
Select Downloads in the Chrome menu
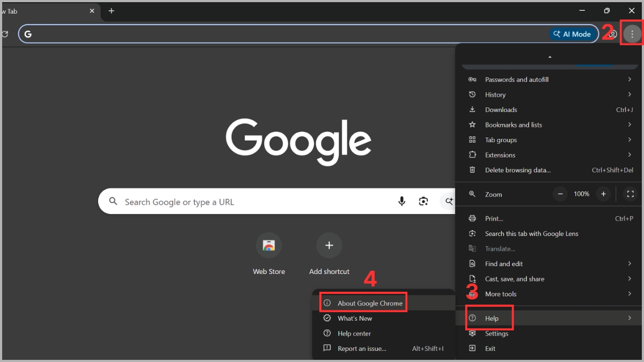click(548, 109)
